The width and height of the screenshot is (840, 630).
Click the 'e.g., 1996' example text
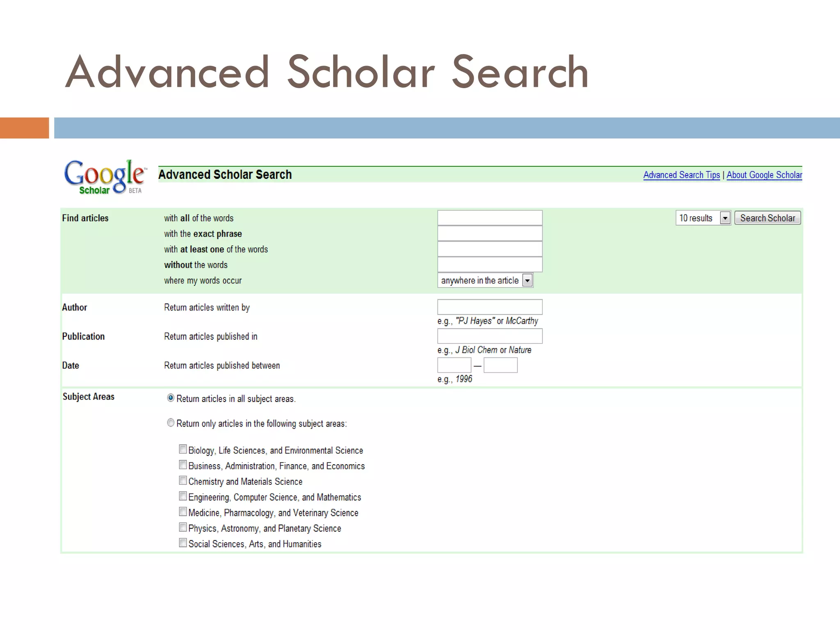coord(455,379)
